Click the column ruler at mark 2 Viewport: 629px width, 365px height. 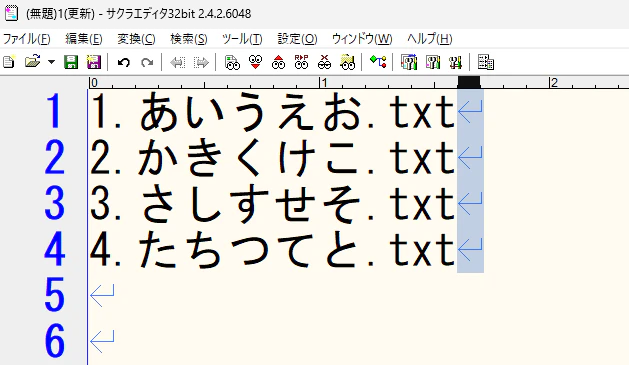554,83
